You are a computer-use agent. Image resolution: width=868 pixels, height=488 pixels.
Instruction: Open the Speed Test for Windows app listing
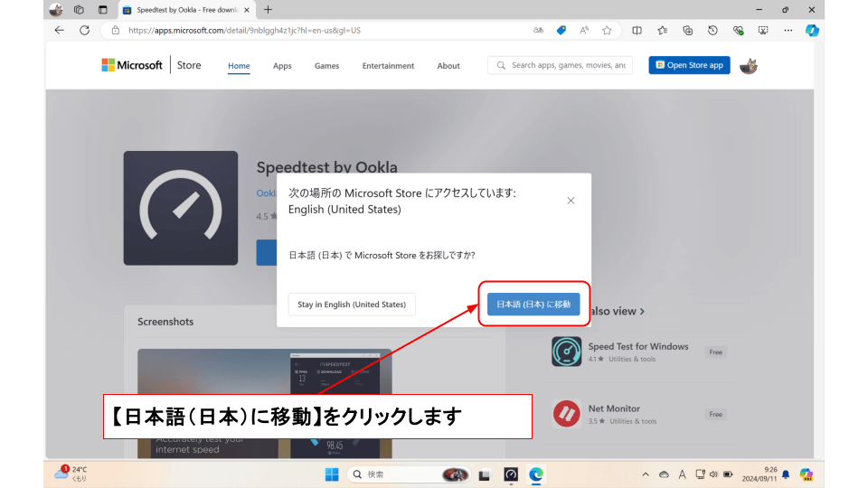pyautogui.click(x=637, y=347)
